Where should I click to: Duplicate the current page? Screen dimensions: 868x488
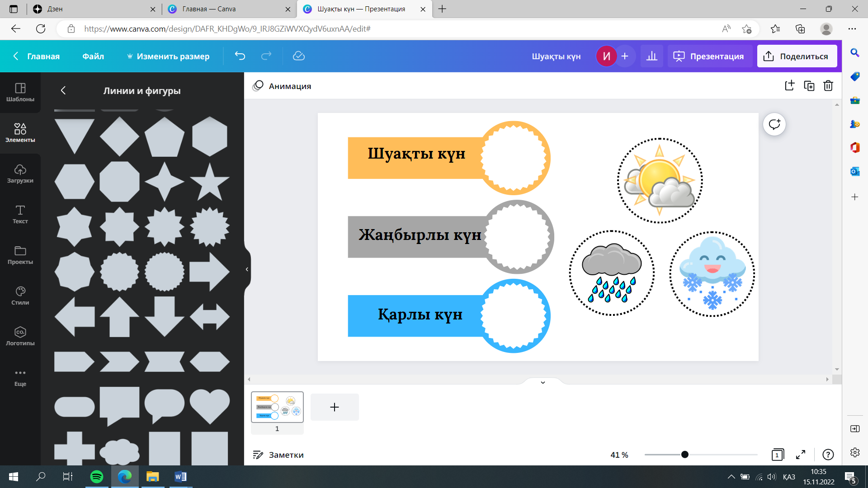809,86
